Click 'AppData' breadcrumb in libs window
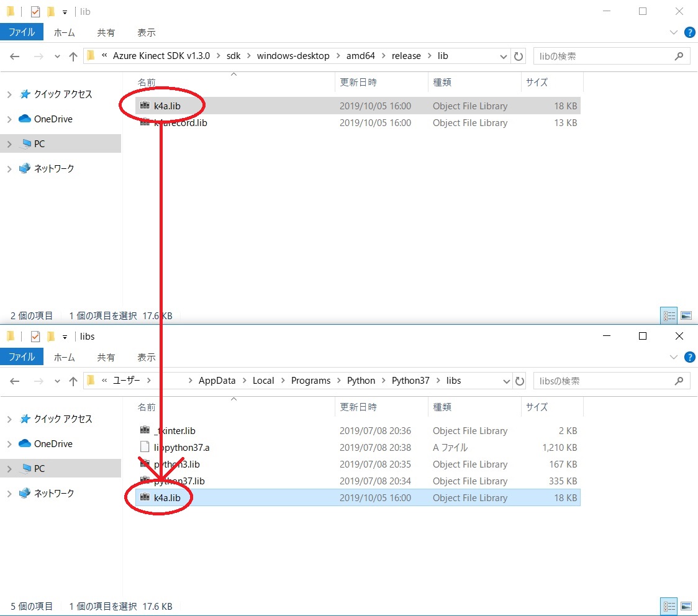The width and height of the screenshot is (698, 616). pyautogui.click(x=217, y=381)
